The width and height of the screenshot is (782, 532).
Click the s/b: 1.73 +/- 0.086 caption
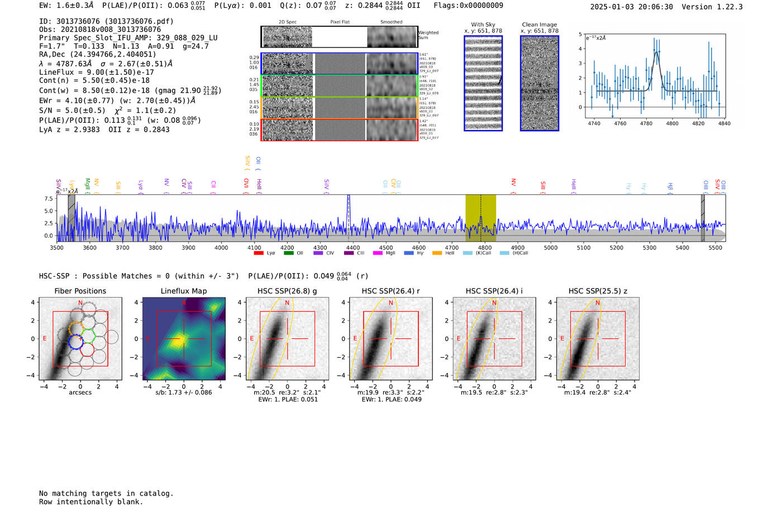click(x=184, y=392)
